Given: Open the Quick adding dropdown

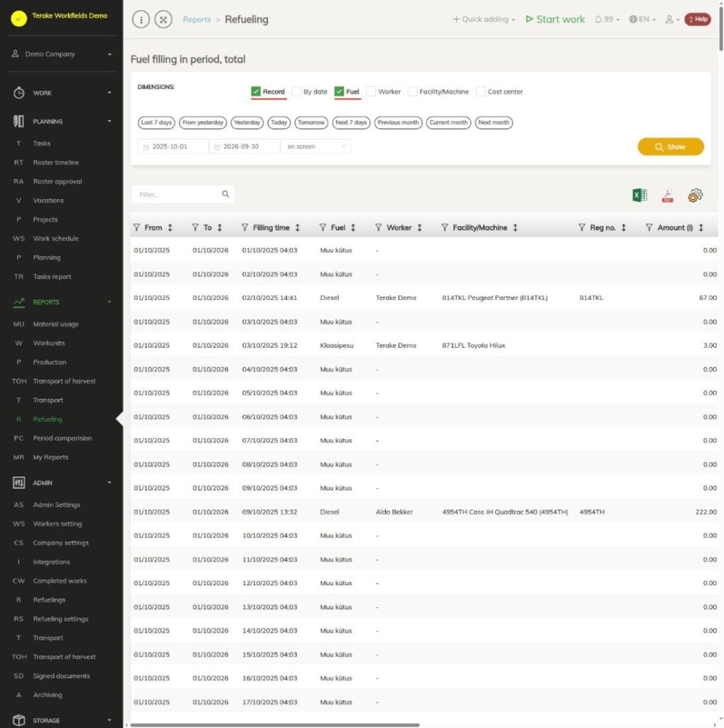Looking at the screenshot, I should pyautogui.click(x=484, y=19).
